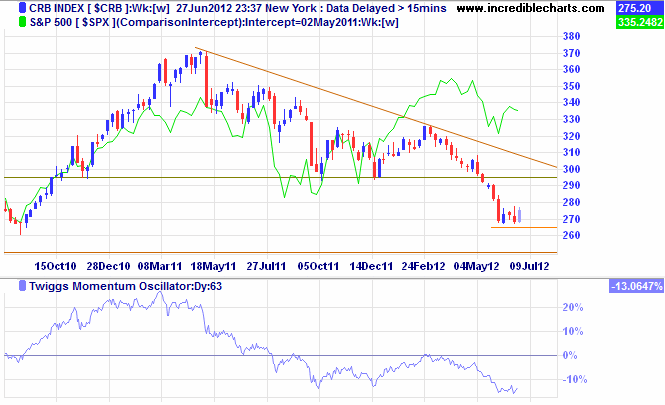Click the short orange support line near 265
This screenshot has height=405, width=665.
pyautogui.click(x=524, y=228)
